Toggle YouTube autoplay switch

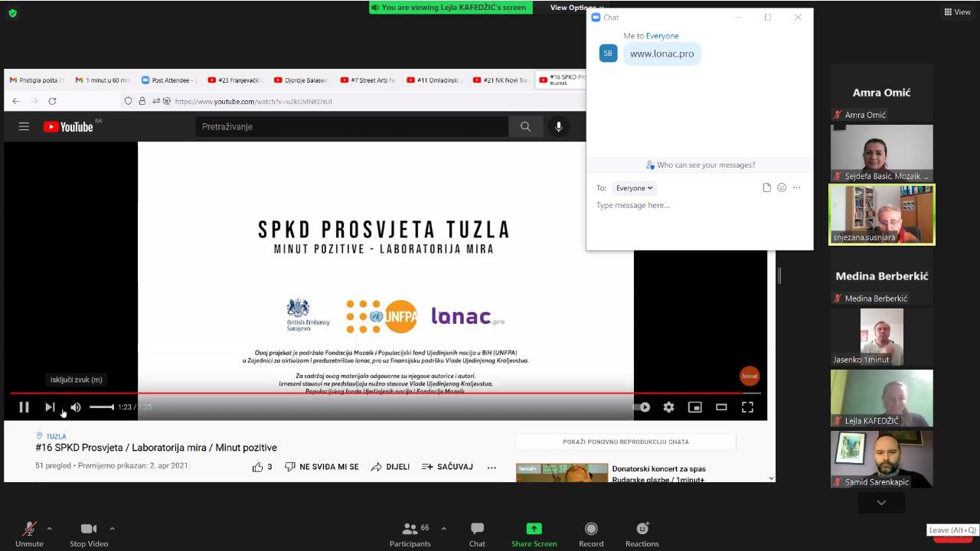click(642, 407)
